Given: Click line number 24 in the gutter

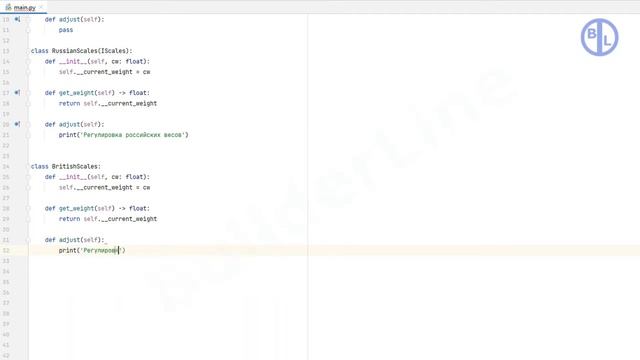Looking at the screenshot, I should [x=6, y=166].
